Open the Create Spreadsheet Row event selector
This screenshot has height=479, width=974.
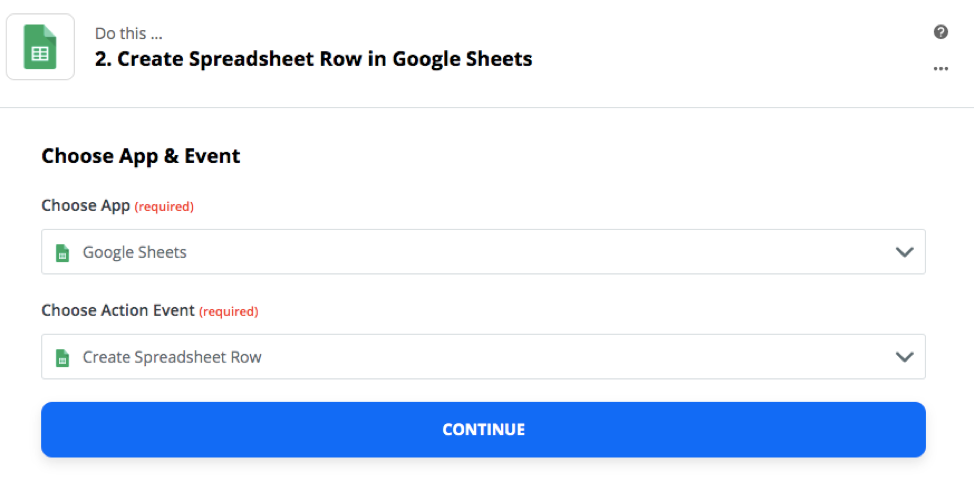(x=483, y=357)
